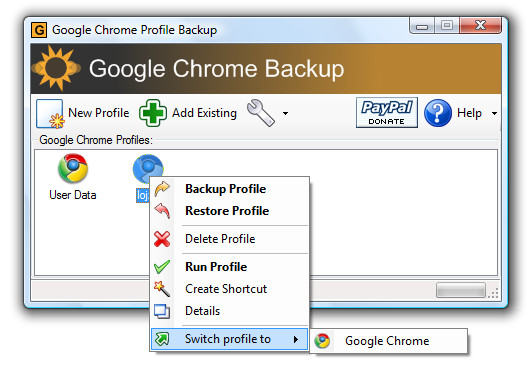The width and height of the screenshot is (530, 365).
Task: Choose Backup Profile from context menu
Action: (230, 189)
